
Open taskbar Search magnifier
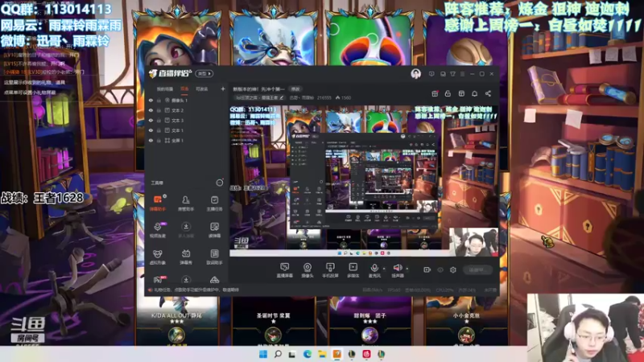(278, 354)
